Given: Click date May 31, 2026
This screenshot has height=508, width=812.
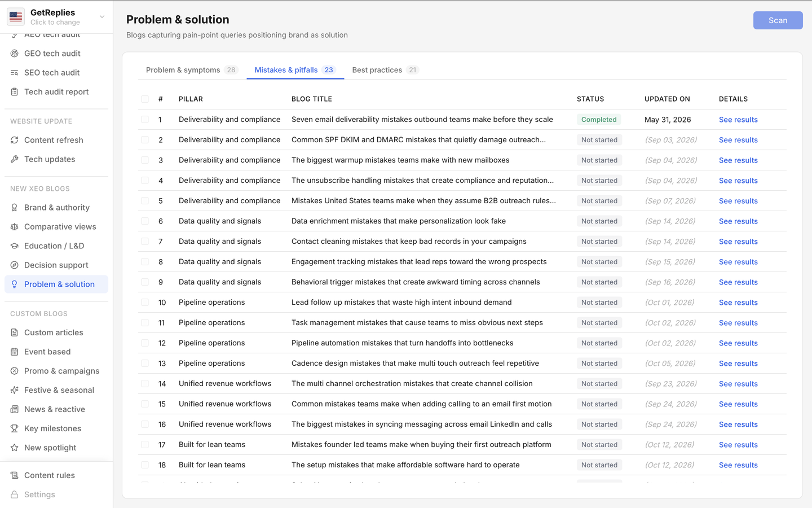Looking at the screenshot, I should click(x=668, y=120).
